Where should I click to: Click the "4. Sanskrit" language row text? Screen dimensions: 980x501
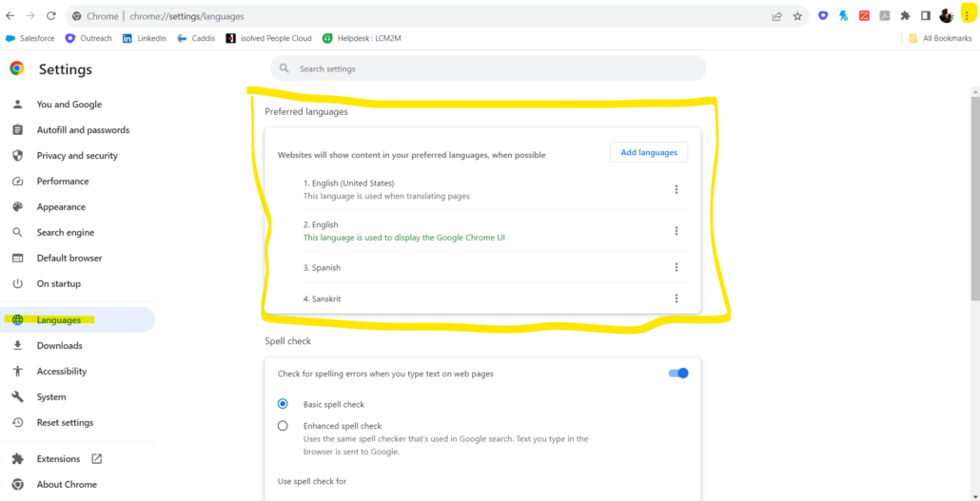pos(322,299)
